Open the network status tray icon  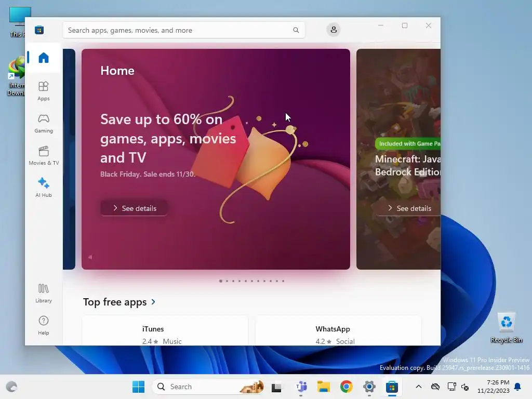pyautogui.click(x=451, y=387)
